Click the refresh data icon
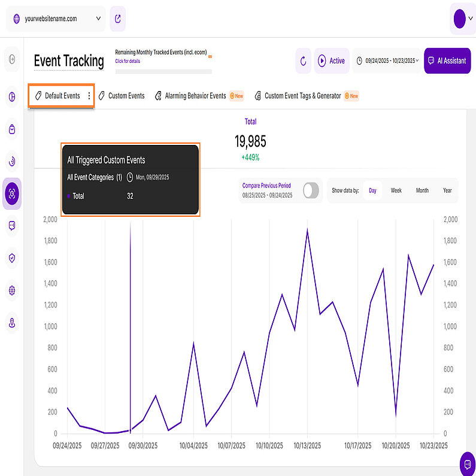 [303, 60]
